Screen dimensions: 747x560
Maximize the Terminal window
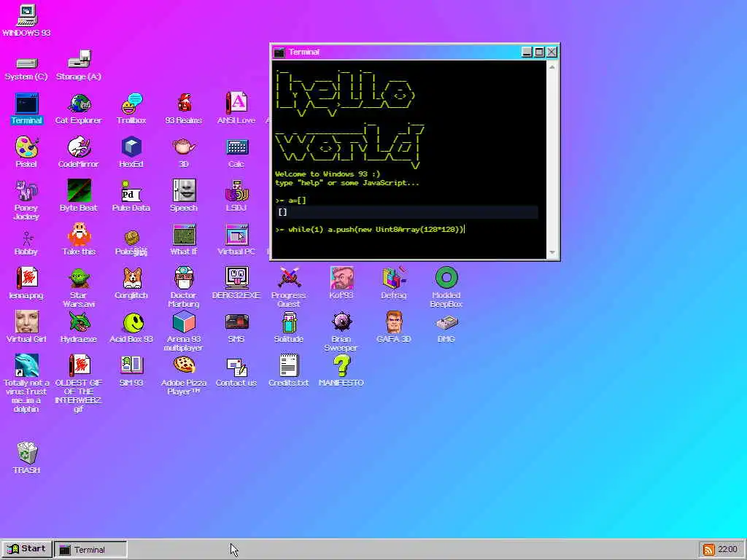(x=539, y=52)
